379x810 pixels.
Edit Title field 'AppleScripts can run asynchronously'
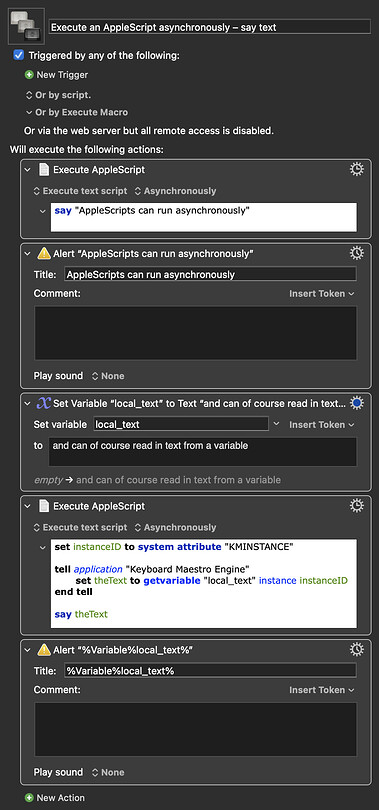210,274
